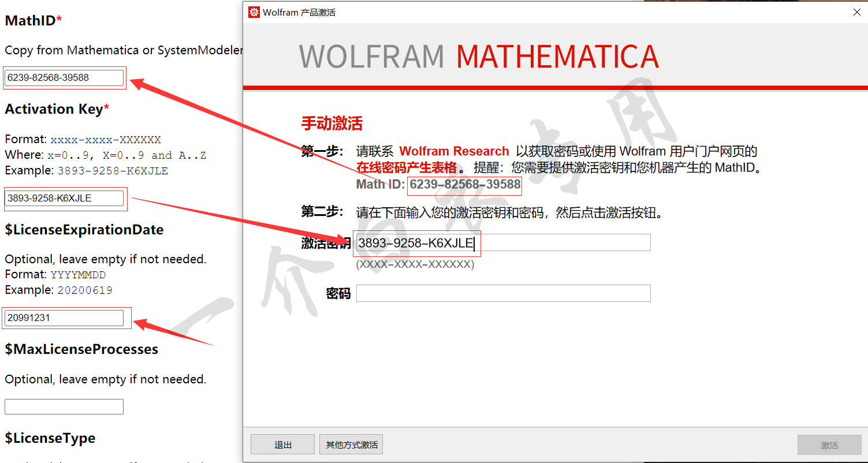Click the 第一步 step label

click(322, 151)
